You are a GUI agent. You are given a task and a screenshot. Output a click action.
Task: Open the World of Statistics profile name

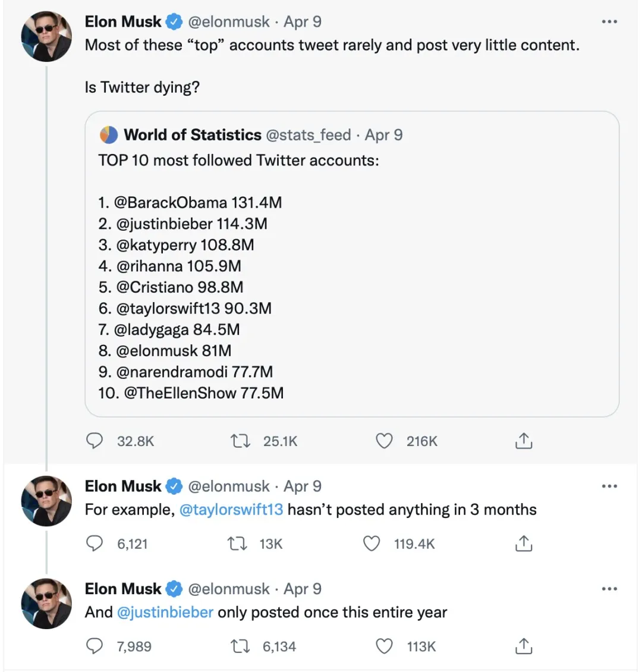pos(193,135)
